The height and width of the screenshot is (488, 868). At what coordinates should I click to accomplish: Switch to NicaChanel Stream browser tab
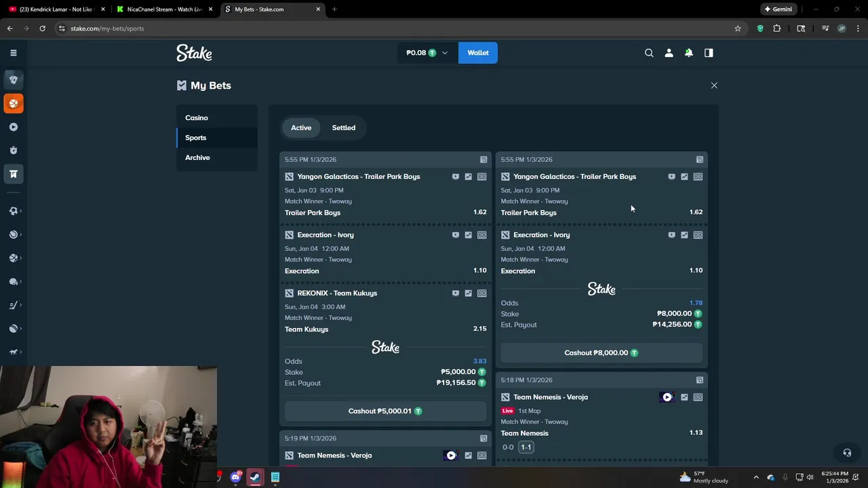tap(164, 9)
